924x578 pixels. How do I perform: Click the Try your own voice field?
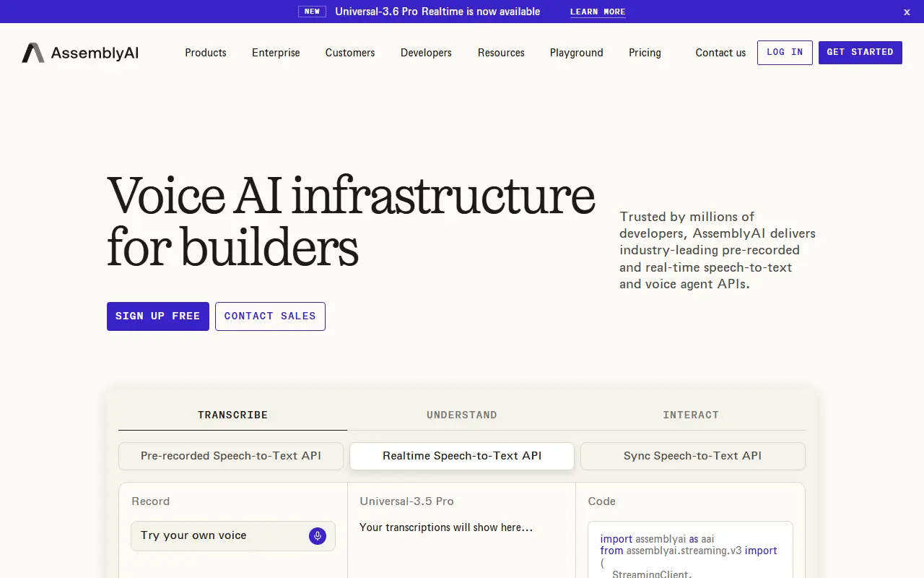233,536
